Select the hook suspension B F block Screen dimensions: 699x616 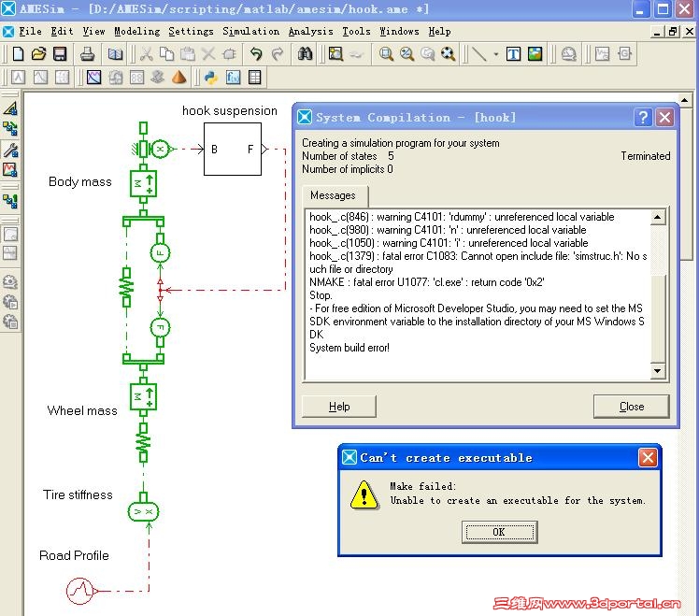tap(233, 149)
